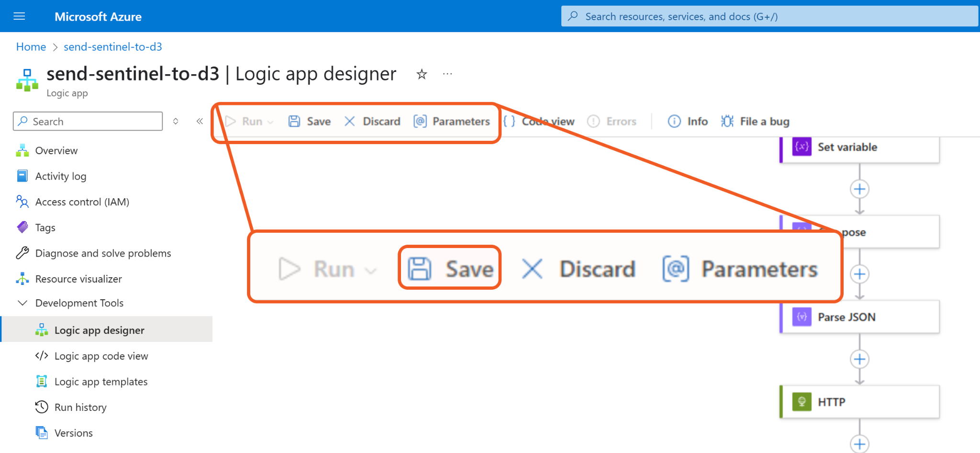The width and height of the screenshot is (980, 453).
Task: Select the Set variable action node
Action: (x=859, y=147)
